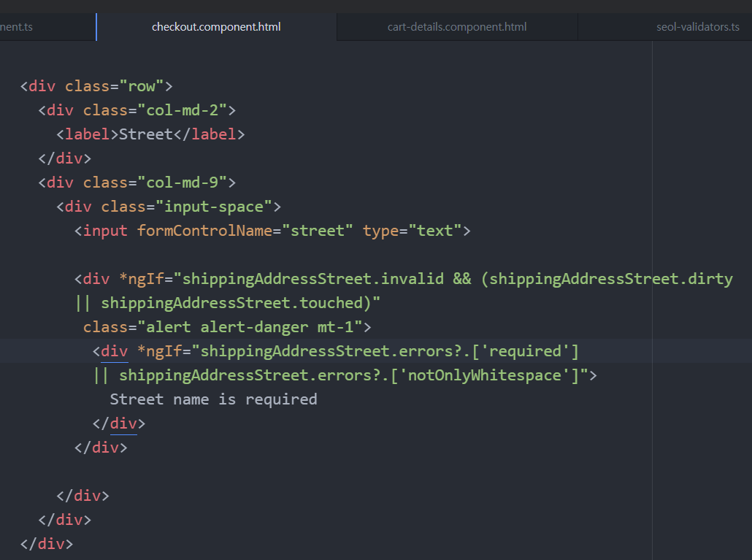Click the underlined opening div on highlighted line
Screen dimensions: 752x560
114,351
